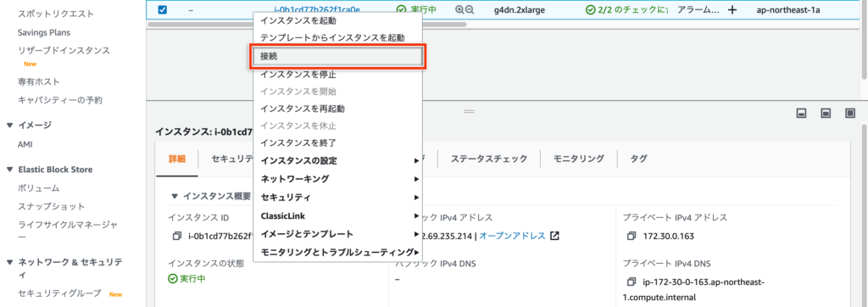
Task: Copy the private IPv4 DNS name
Action: [x=632, y=282]
